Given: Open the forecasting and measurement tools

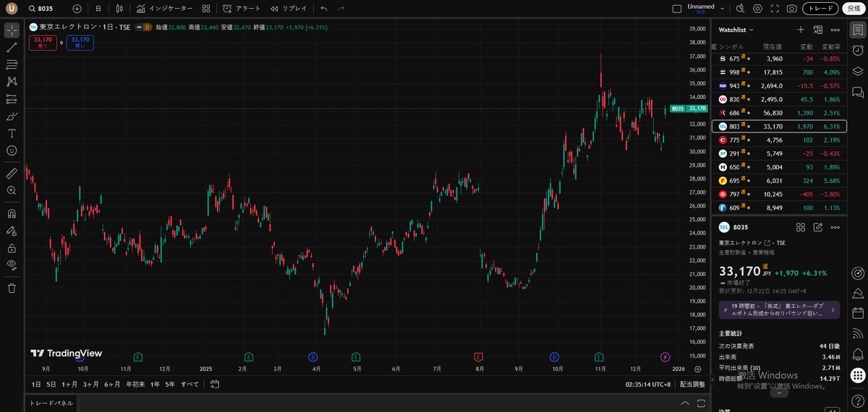Looking at the screenshot, I should [12, 99].
